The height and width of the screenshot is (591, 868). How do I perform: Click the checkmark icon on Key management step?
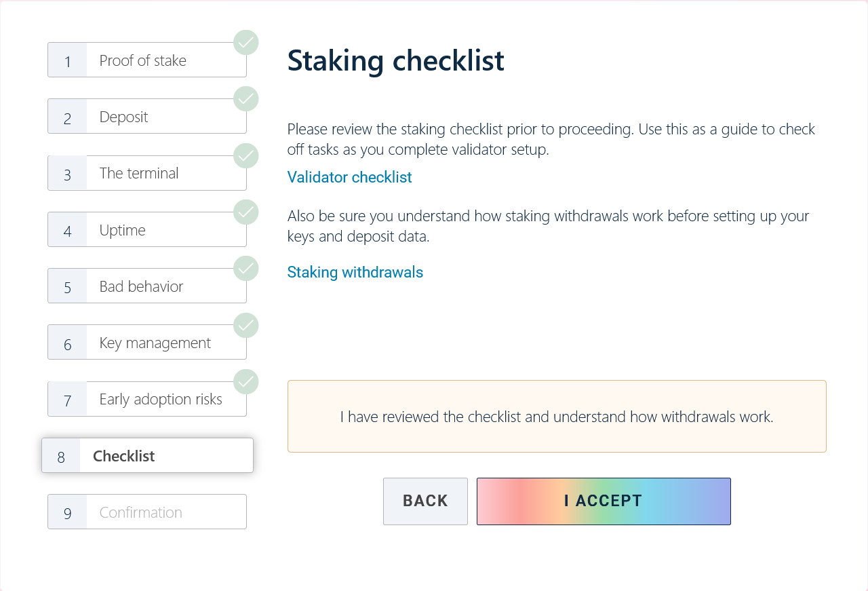pyautogui.click(x=246, y=326)
